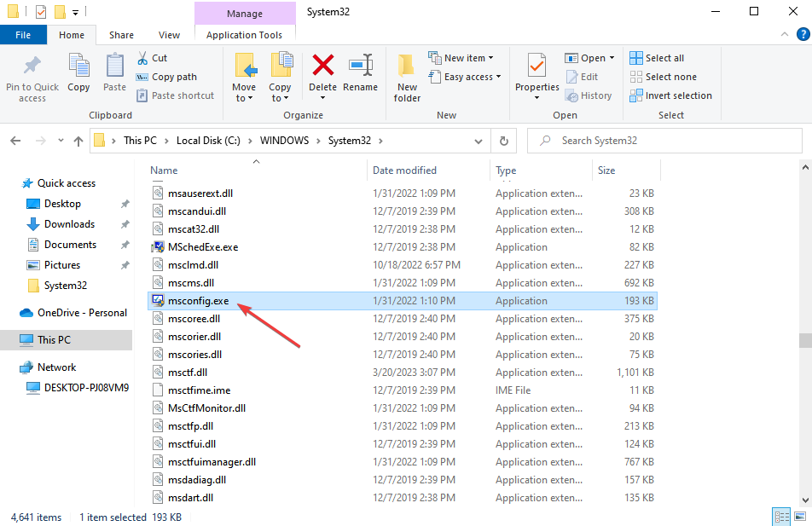Open the View ribbon tab
812x526 pixels.
[x=169, y=35]
